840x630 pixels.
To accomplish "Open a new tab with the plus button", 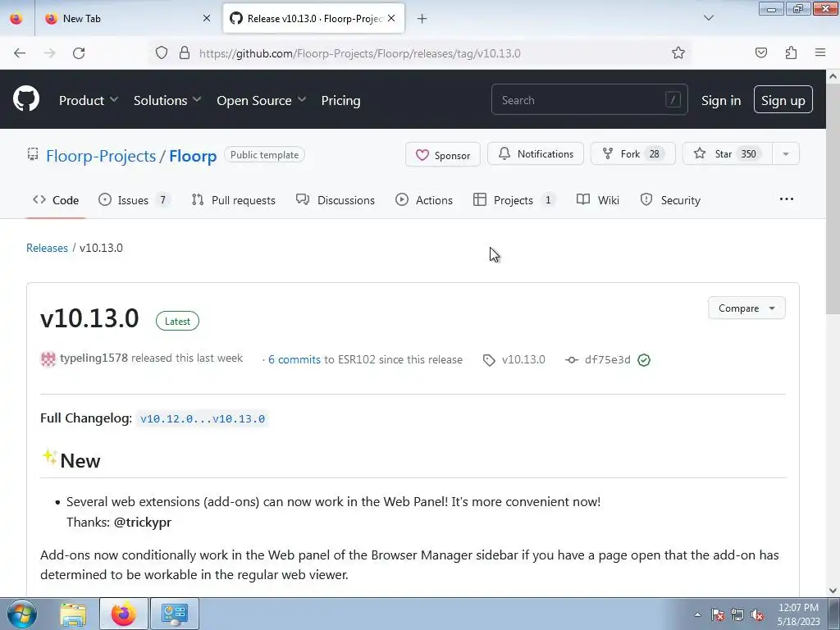I will tap(422, 19).
